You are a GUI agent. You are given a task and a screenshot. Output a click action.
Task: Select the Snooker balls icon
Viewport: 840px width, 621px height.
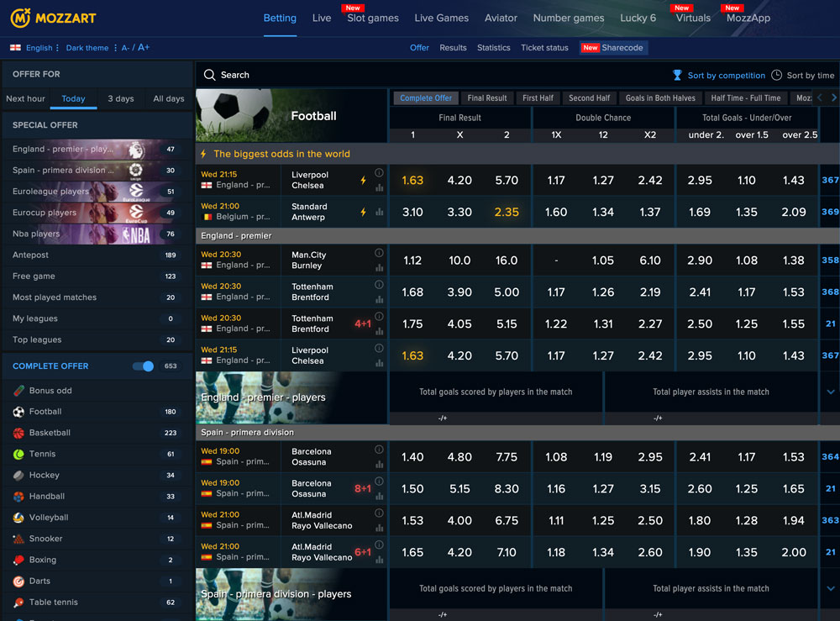click(x=18, y=539)
